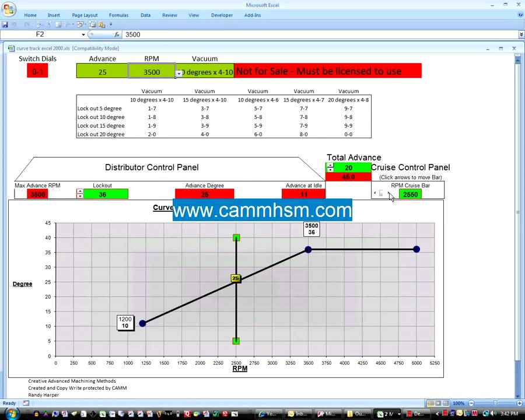Open the Name Box dropdown arrow
This screenshot has height=420, width=525.
83,34
